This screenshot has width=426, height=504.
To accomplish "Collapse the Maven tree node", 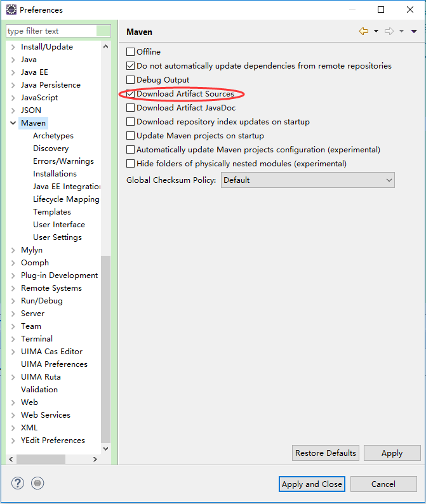I will pyautogui.click(x=13, y=123).
